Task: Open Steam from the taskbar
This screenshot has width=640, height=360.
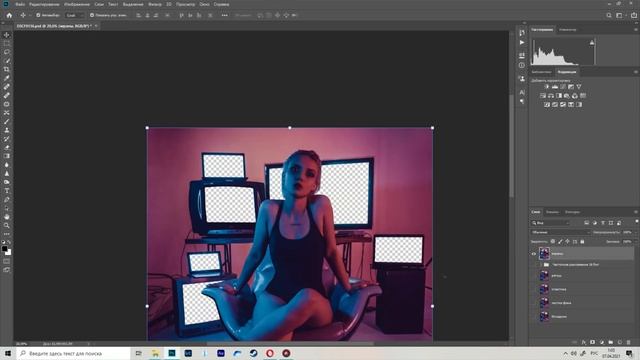Action: tap(253, 353)
